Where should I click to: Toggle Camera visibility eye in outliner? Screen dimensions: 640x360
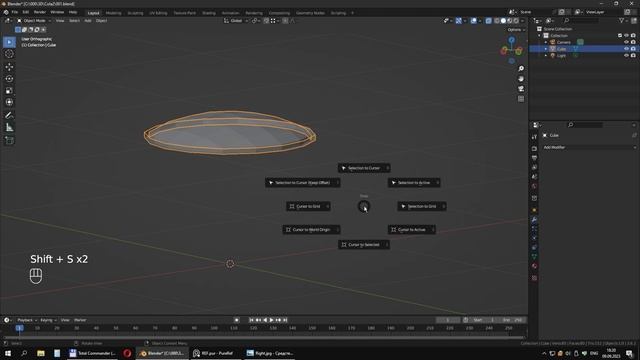[x=627, y=42]
